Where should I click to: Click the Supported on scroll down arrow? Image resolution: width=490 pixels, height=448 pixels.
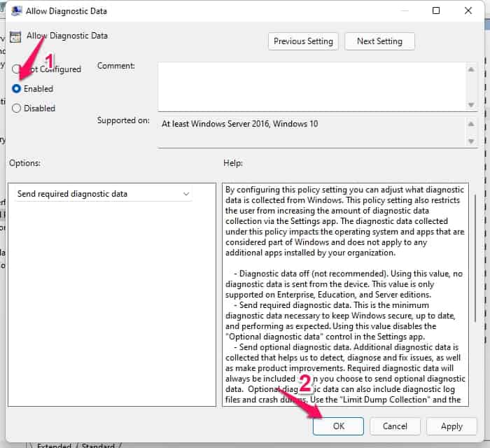click(x=471, y=141)
